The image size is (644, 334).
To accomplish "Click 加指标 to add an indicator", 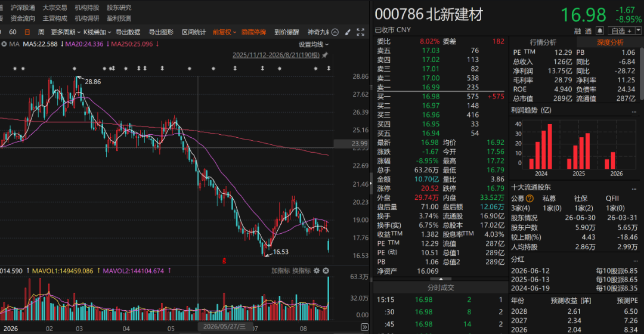I will [280, 271].
